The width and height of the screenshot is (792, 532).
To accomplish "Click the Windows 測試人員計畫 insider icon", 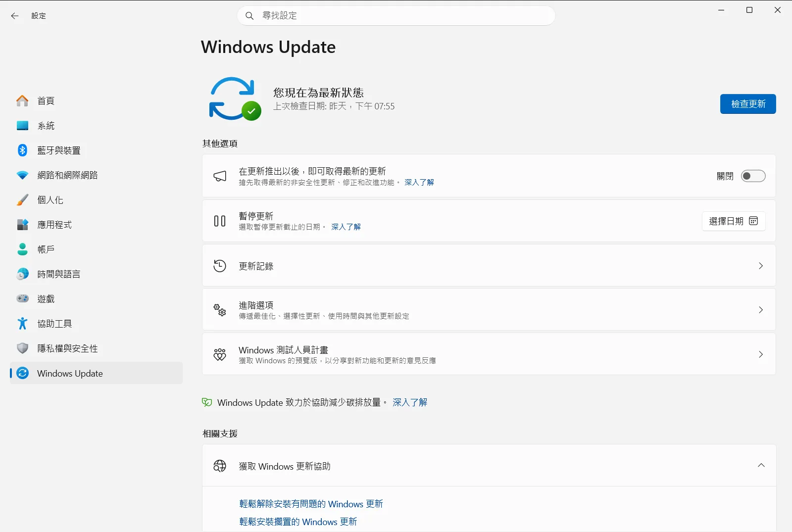I will 220,354.
